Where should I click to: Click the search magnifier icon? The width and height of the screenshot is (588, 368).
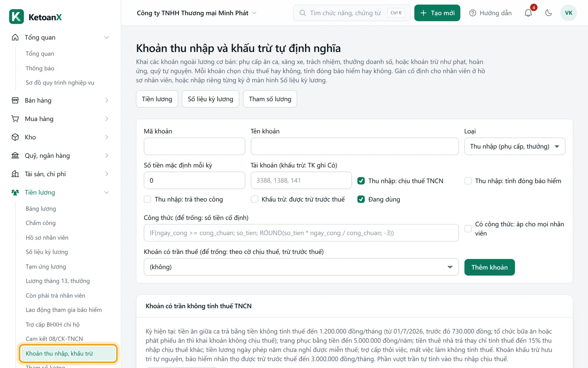coord(302,13)
